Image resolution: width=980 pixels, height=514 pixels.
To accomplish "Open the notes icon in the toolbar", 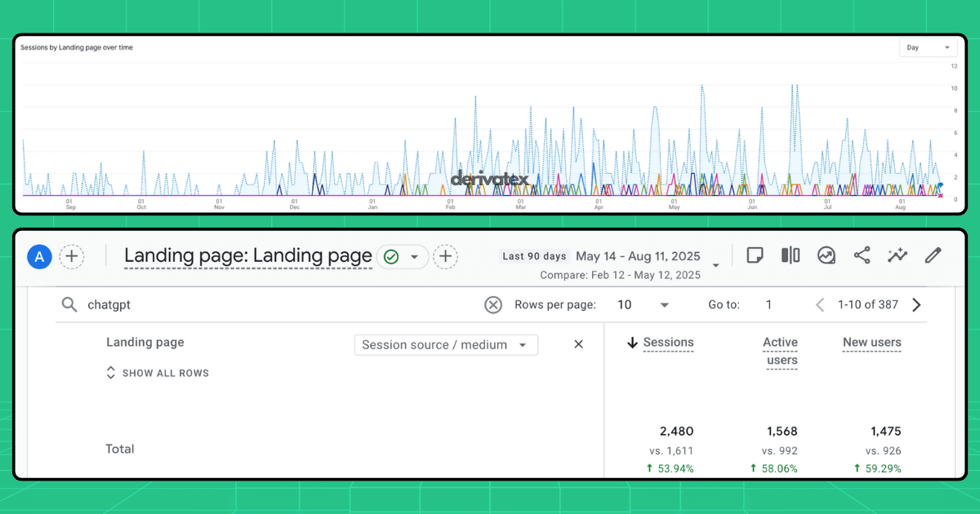I will point(755,255).
